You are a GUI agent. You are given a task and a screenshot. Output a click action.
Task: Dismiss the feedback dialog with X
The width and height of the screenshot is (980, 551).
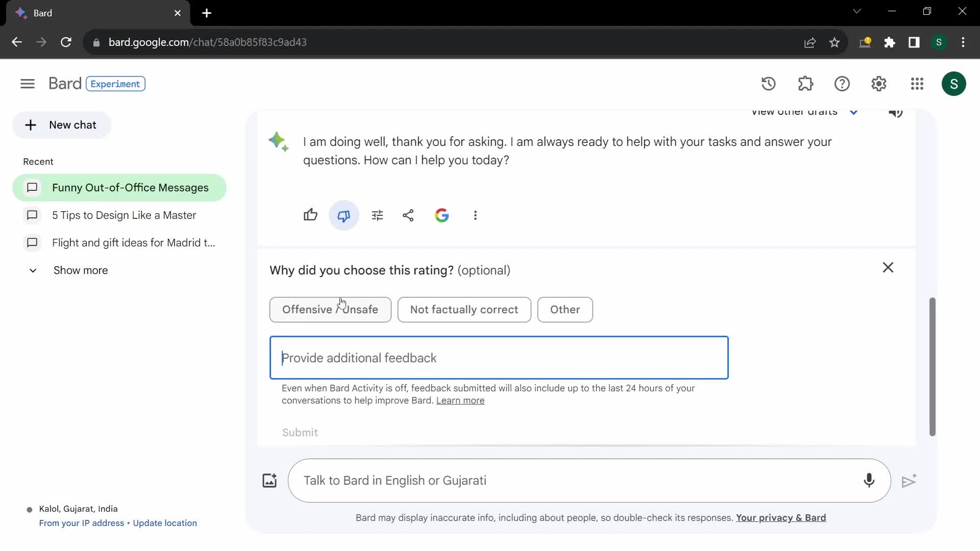point(889,268)
